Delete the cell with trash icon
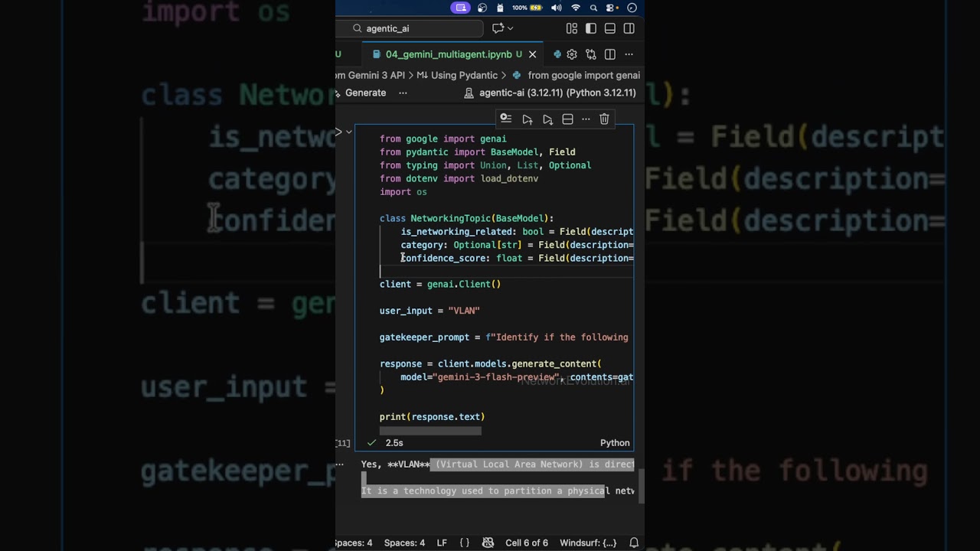This screenshot has height=551, width=980. pos(604,119)
